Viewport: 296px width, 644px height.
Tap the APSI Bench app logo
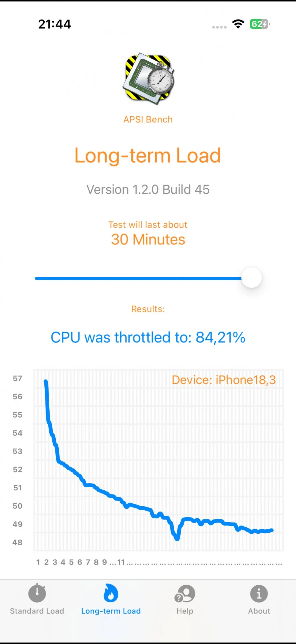click(148, 79)
